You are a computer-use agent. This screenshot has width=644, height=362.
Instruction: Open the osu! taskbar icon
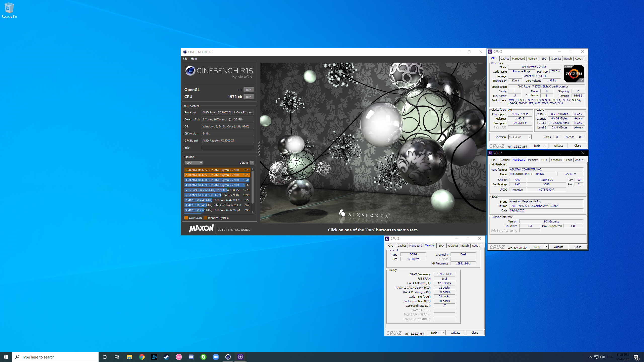179,357
